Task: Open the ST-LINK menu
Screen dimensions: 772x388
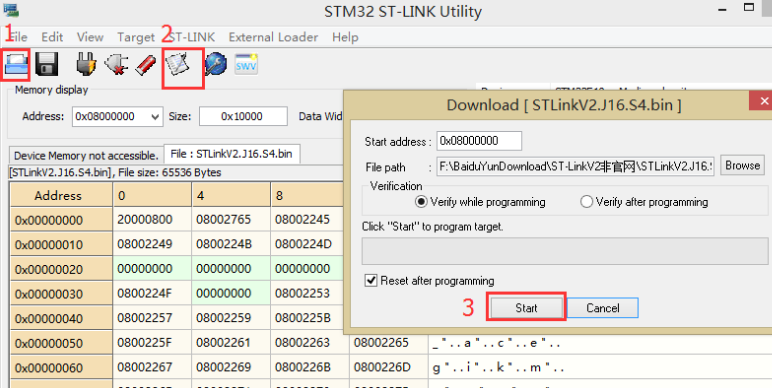Action: [x=192, y=37]
